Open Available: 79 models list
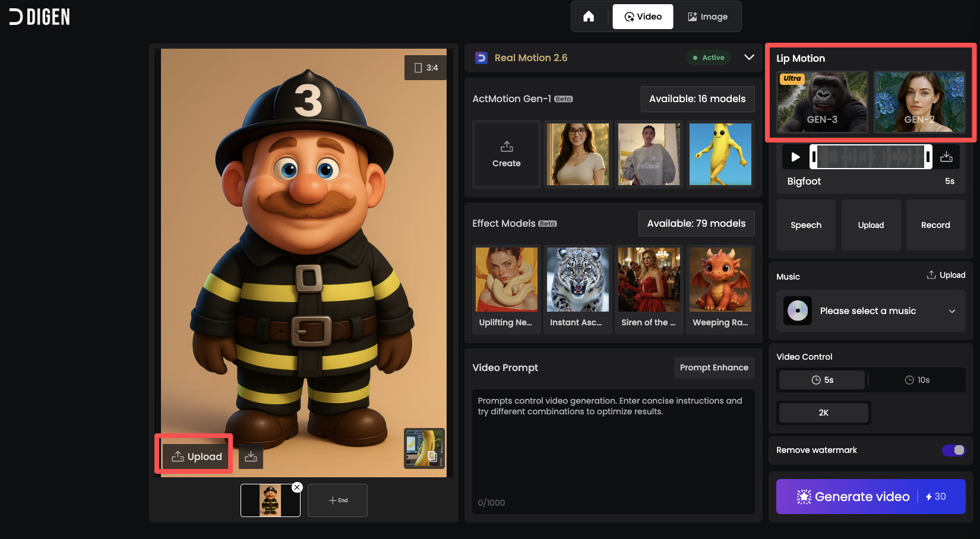Image resolution: width=980 pixels, height=539 pixels. coord(696,223)
